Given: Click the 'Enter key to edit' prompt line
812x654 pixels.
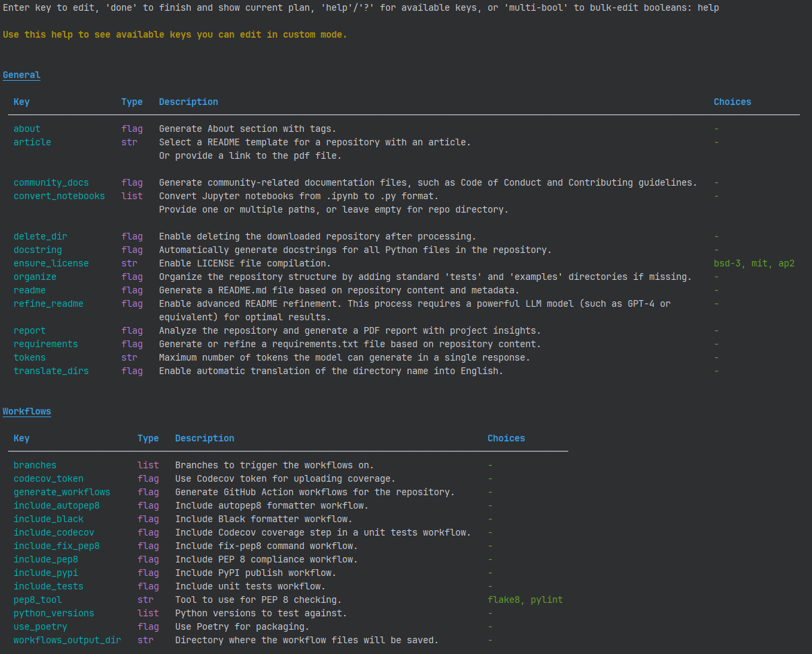Looking at the screenshot, I should 361,7.
